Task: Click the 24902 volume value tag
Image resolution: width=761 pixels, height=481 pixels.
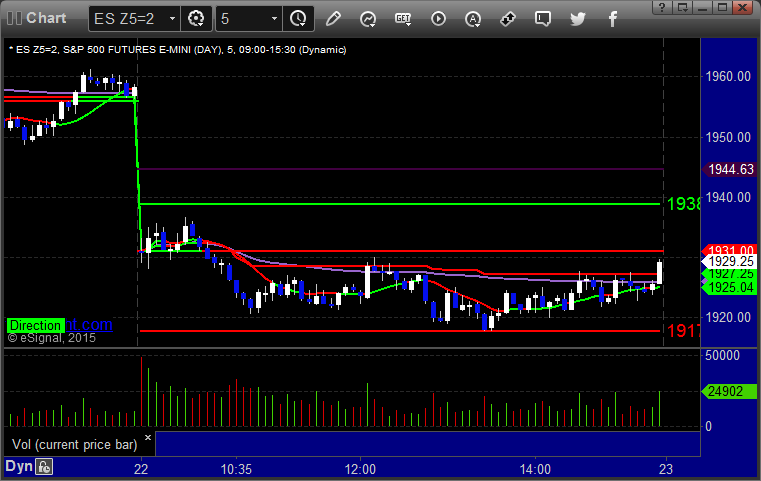Action: coord(729,391)
